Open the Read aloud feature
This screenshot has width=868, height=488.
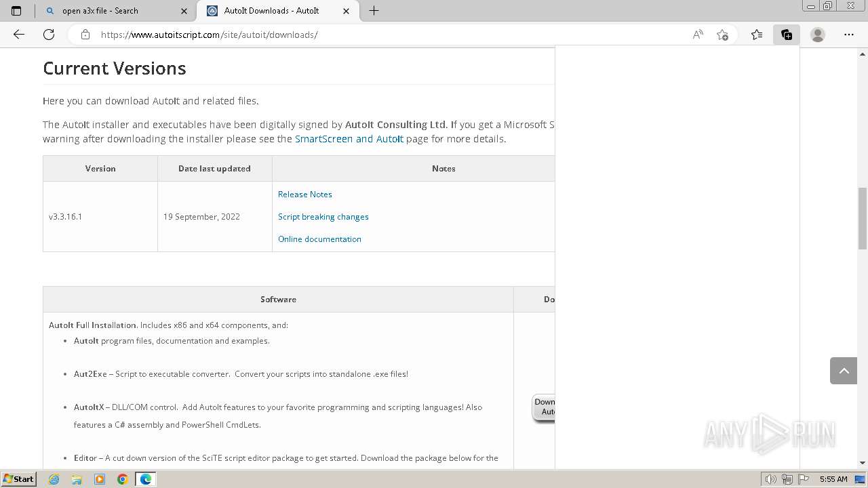[x=698, y=35]
